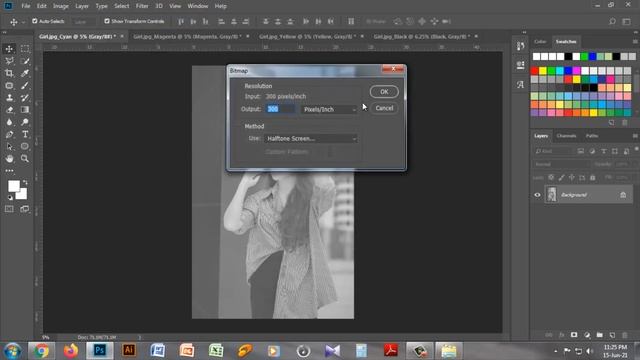Open the Swatches panel options menu
Viewport: 640px width, 360px height.
[635, 42]
